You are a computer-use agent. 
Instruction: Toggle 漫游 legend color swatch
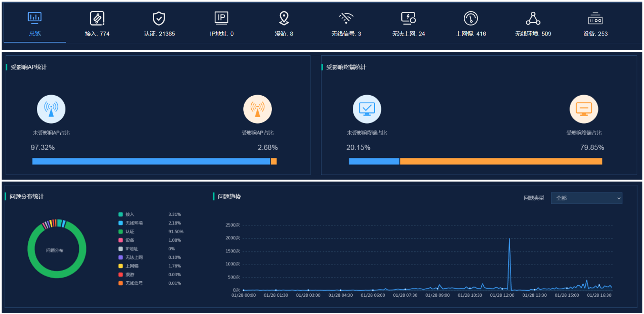click(120, 274)
